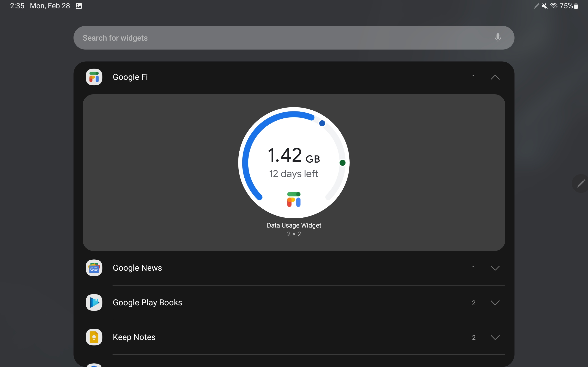Select the Google Fi section header
Screen dimensions: 588x367
(130, 77)
